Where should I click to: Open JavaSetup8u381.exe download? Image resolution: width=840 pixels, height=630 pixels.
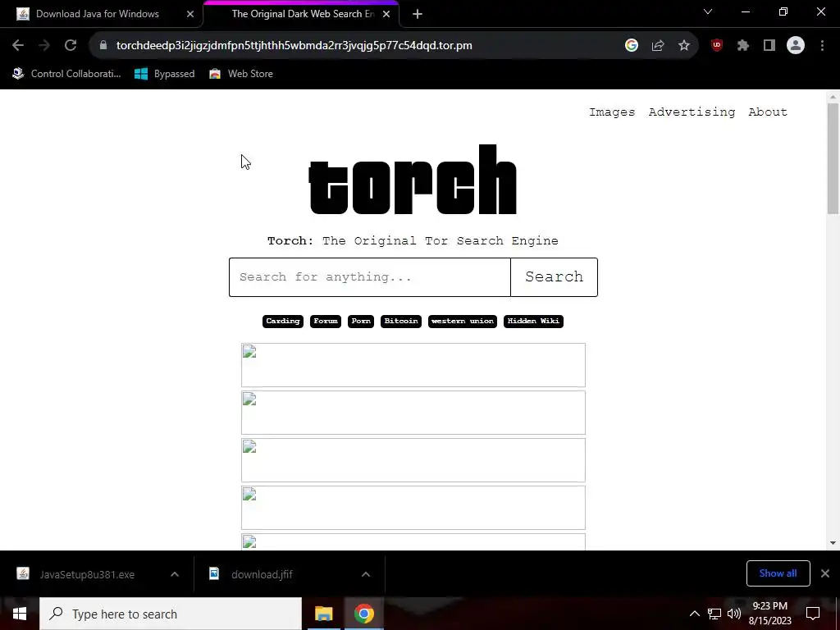(x=87, y=574)
